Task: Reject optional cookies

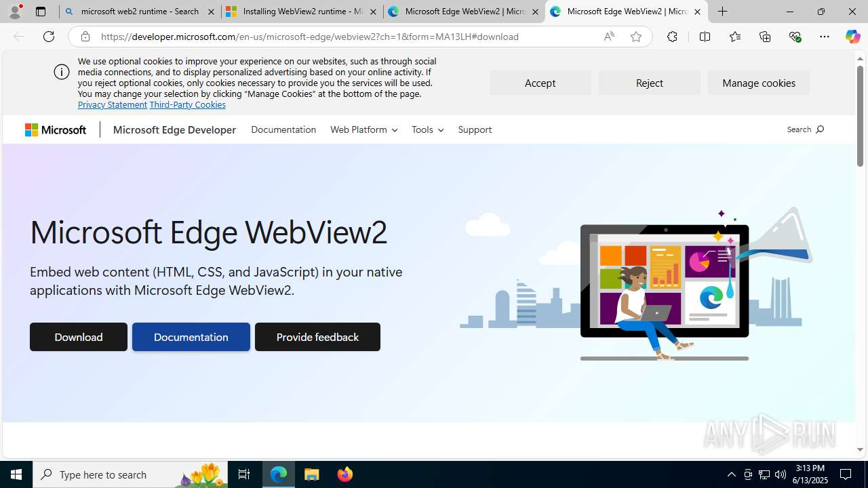Action: click(649, 83)
